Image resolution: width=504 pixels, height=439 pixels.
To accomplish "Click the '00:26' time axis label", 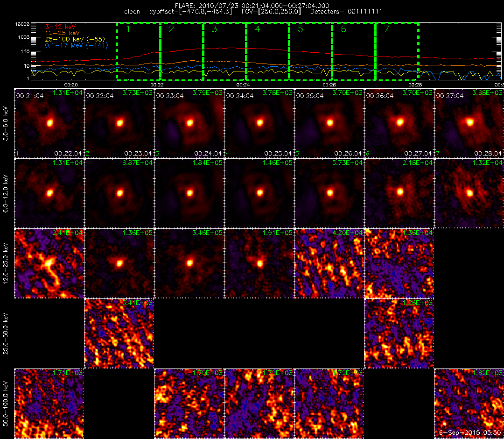I will point(329,85).
